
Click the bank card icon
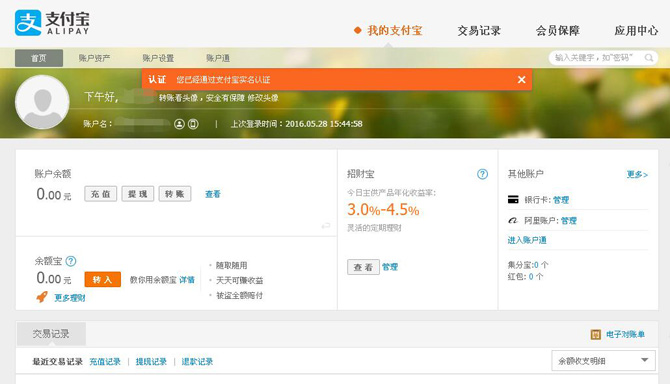coord(513,199)
